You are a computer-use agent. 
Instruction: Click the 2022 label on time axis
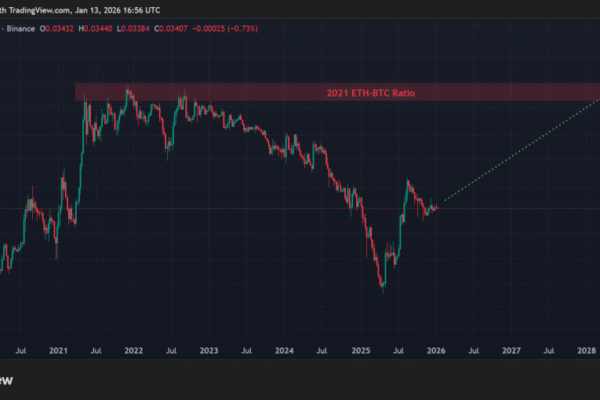pos(133,351)
